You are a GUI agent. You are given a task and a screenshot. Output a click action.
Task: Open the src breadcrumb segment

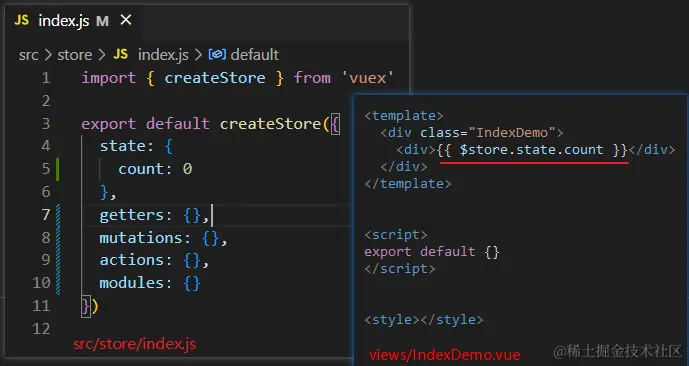click(29, 55)
